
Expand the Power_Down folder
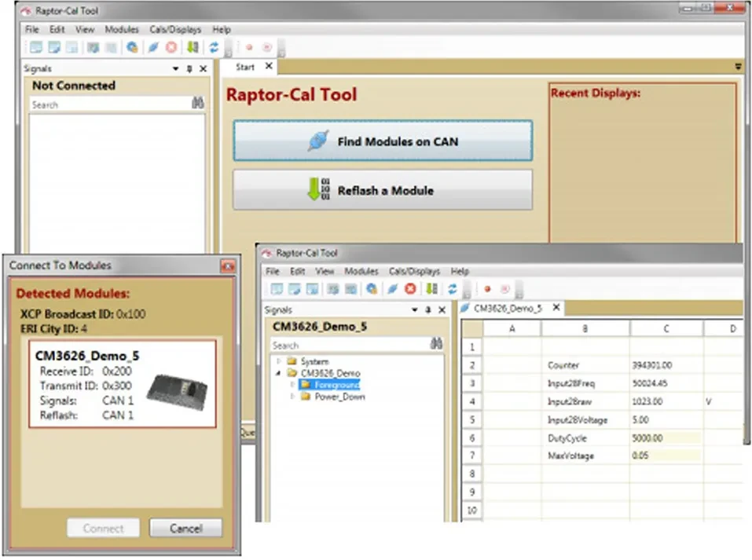(292, 397)
